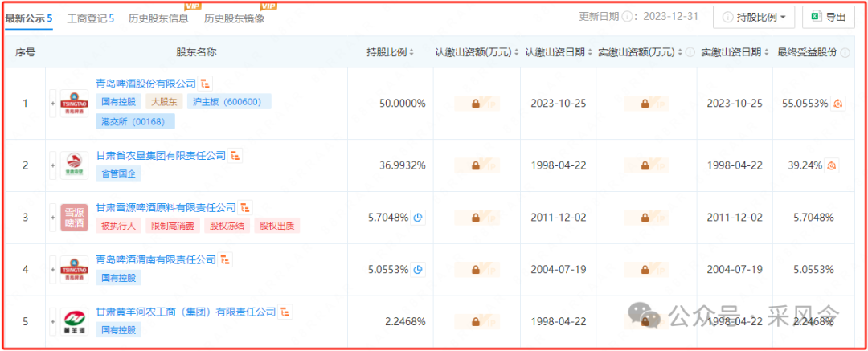The width and height of the screenshot is (868, 351).
Task: Open equity structure icon beside 甘肃黄羊河农工商（集团）有限责任公司
Action: (285, 312)
